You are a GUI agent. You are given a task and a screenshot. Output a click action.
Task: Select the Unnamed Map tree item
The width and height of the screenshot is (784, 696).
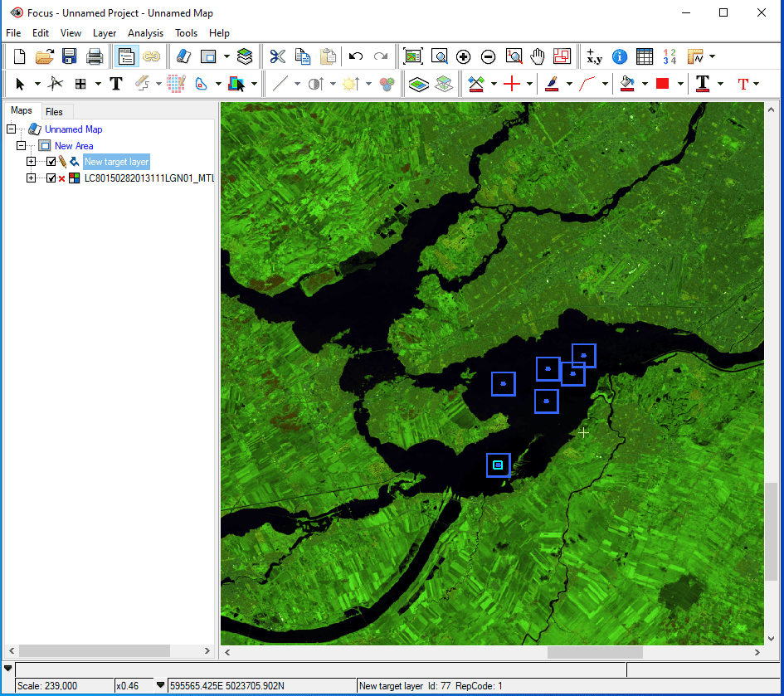[x=74, y=129]
